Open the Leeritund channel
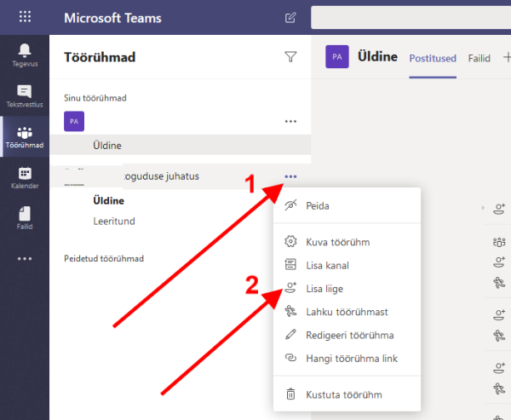The height and width of the screenshot is (420, 511). coord(114,222)
